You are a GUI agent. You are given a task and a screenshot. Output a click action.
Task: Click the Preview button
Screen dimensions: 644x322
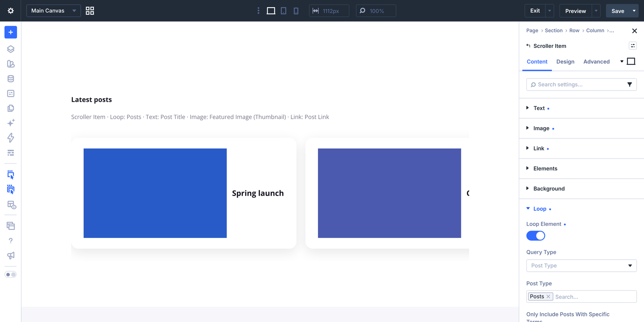point(576,11)
